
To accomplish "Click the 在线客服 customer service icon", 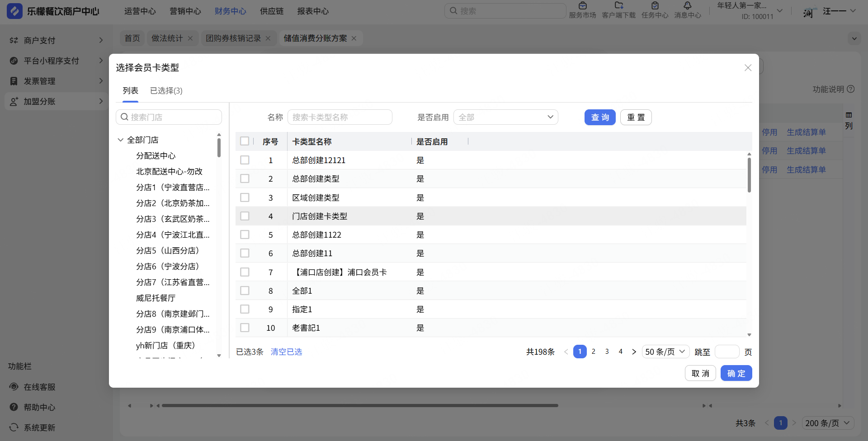I will pyautogui.click(x=14, y=387).
